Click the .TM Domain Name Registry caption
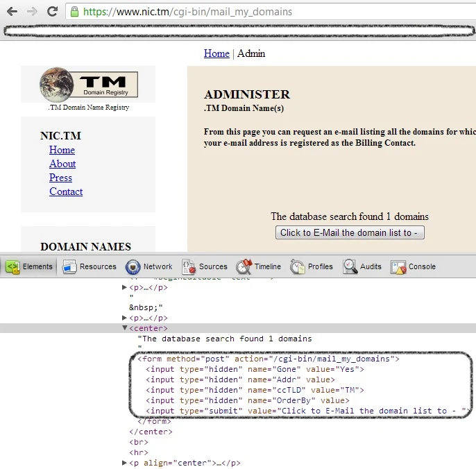 88,107
